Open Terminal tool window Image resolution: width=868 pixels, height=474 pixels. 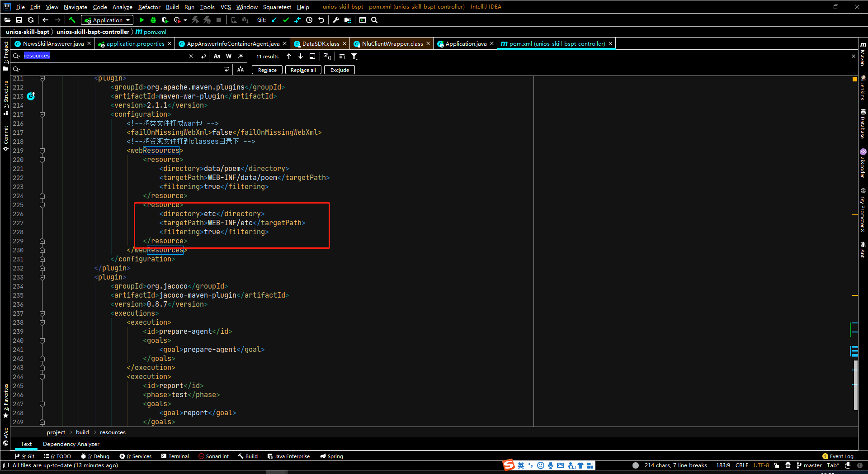point(175,456)
